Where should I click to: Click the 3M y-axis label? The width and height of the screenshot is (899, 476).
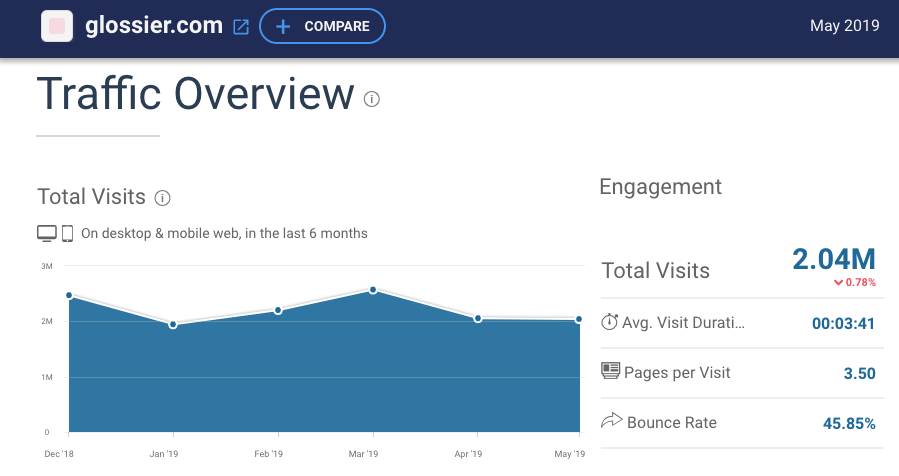pos(47,266)
